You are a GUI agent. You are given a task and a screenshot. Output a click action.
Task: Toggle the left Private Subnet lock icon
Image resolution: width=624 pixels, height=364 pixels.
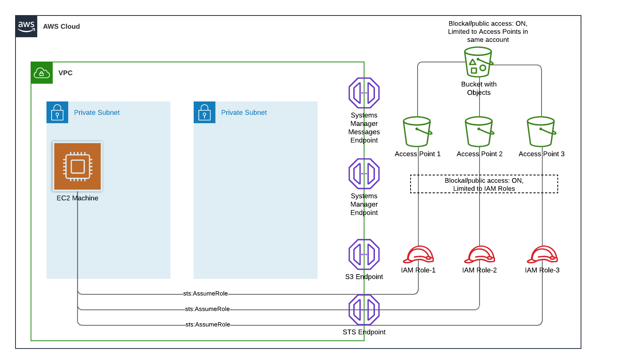tap(57, 112)
